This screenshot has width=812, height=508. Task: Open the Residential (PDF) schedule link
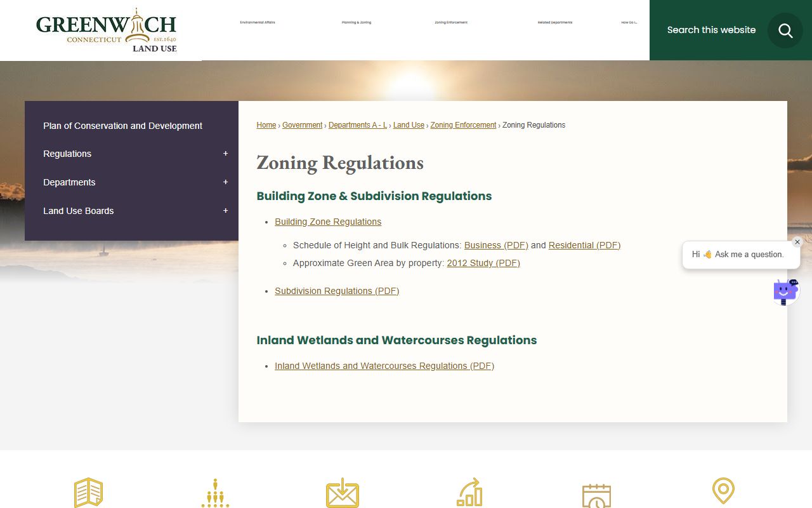coord(584,245)
